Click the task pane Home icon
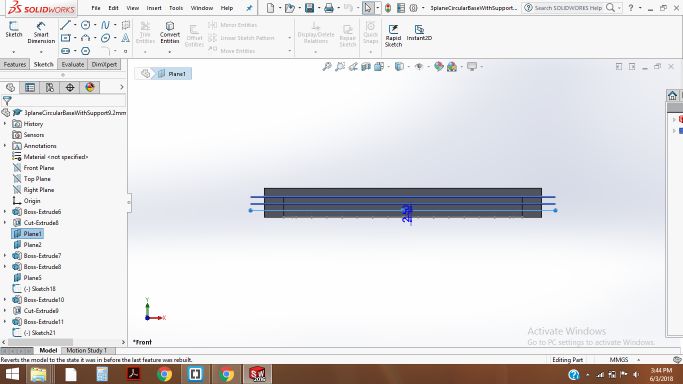683x384 pixels. coord(672,95)
